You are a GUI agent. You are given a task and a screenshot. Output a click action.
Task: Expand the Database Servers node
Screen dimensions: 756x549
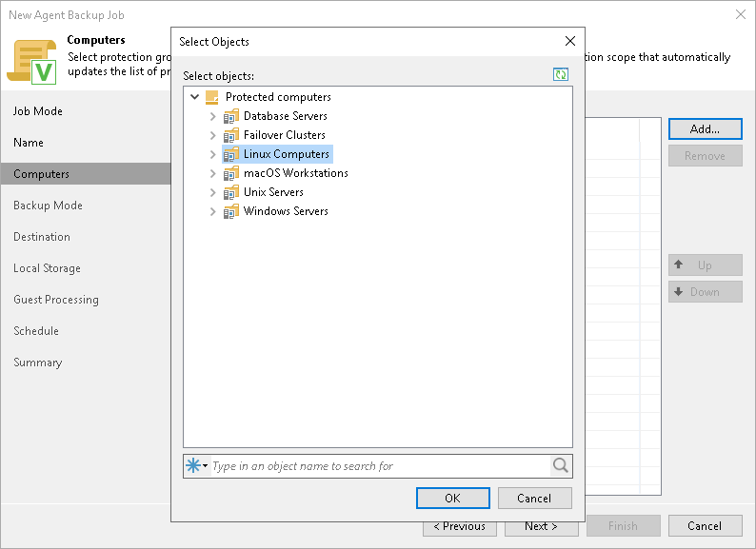212,116
